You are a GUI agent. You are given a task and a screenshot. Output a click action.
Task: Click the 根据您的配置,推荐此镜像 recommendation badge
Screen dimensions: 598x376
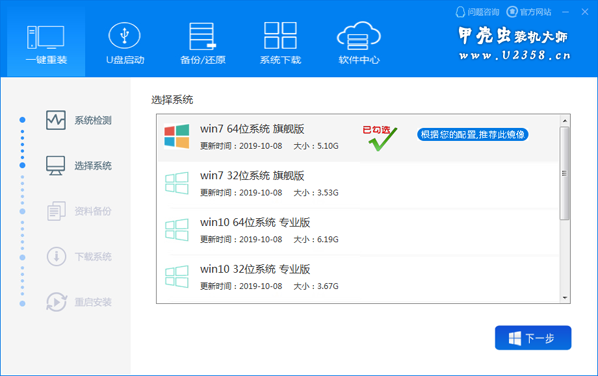click(473, 135)
